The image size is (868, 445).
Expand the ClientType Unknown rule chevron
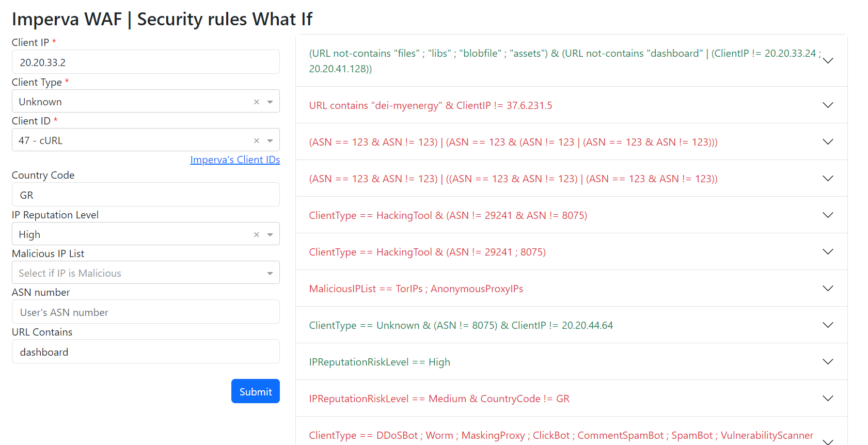828,325
